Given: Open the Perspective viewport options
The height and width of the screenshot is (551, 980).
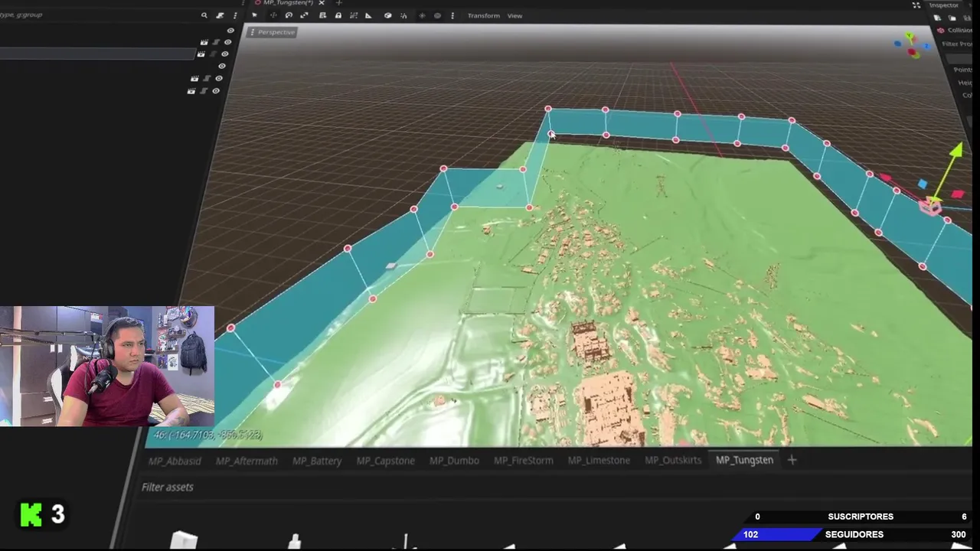Looking at the screenshot, I should click(272, 32).
